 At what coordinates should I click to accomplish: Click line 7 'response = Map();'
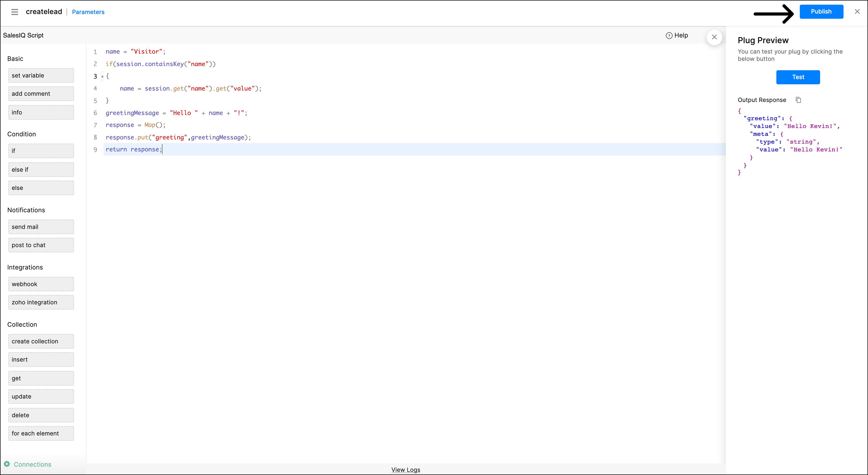pos(135,125)
